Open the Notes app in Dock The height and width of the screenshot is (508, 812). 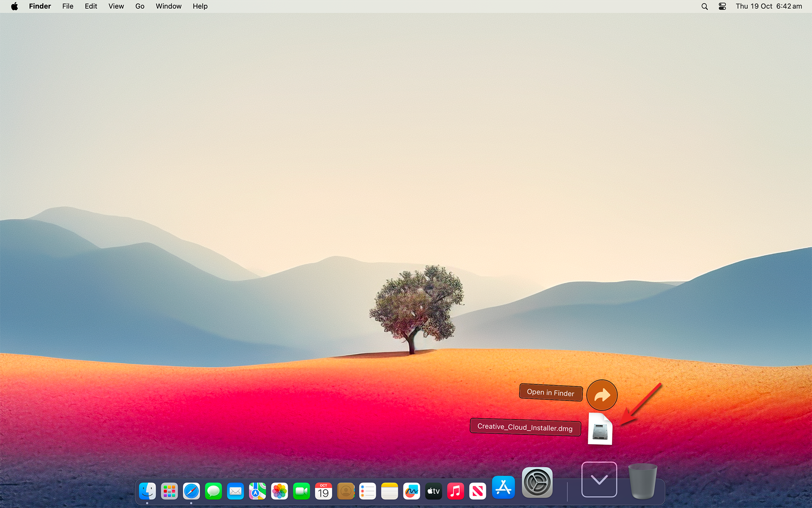click(390, 491)
